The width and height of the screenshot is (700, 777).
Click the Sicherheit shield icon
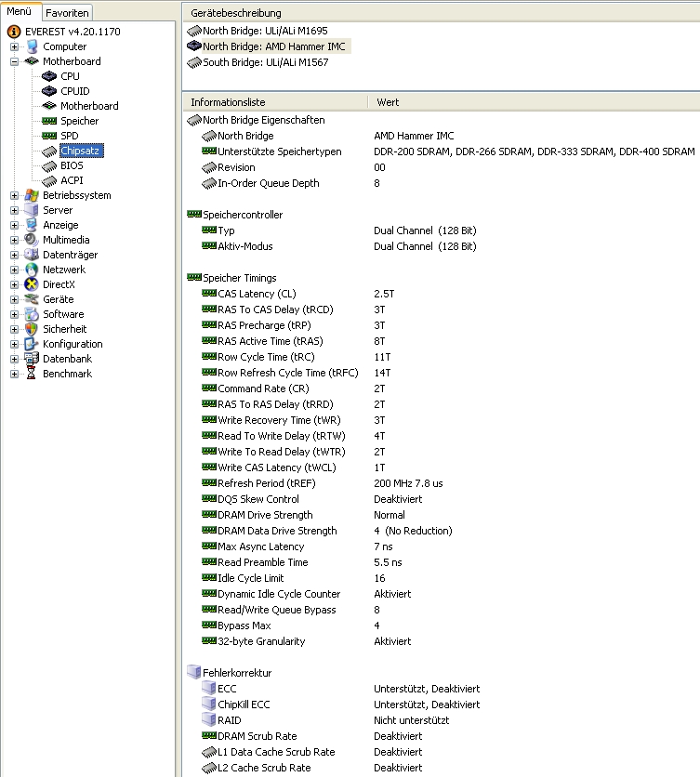point(32,329)
